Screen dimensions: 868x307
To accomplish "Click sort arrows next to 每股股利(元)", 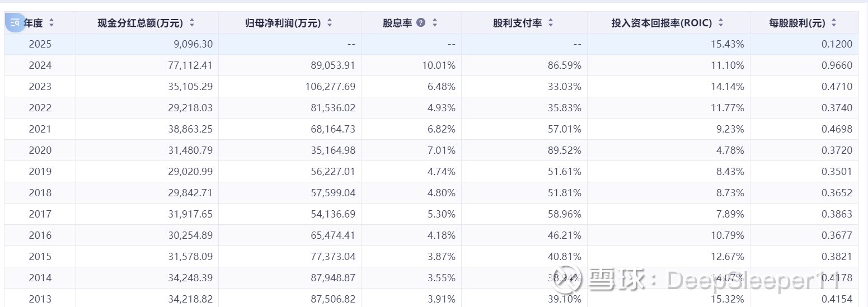I will tap(834, 23).
